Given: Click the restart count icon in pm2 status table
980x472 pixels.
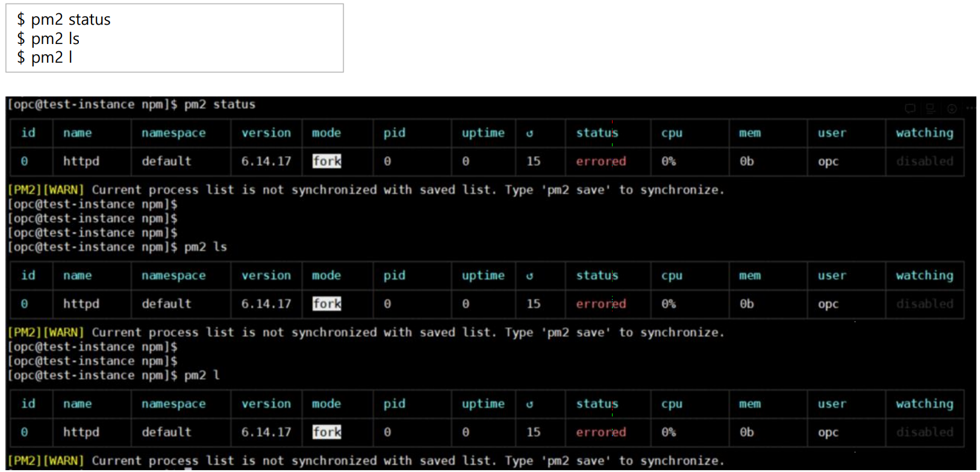Looking at the screenshot, I should [529, 133].
